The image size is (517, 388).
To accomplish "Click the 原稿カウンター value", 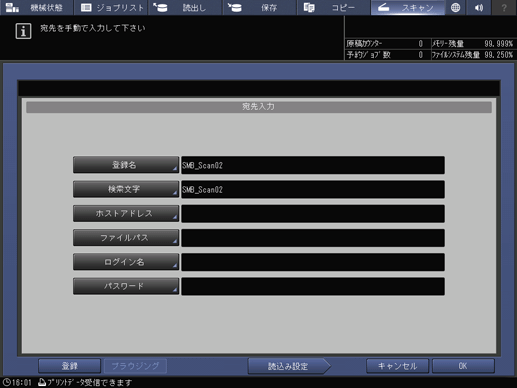I will tap(421, 44).
